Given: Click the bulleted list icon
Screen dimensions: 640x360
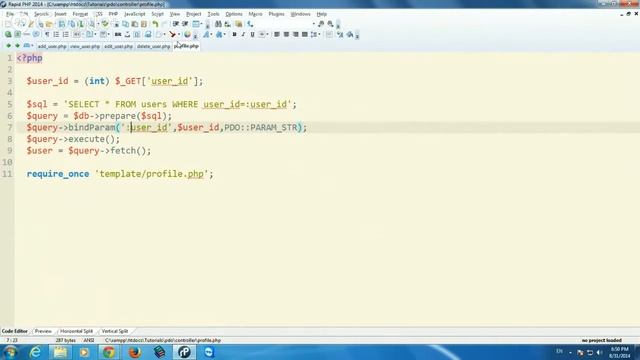Looking at the screenshot, I should [x=56, y=34].
